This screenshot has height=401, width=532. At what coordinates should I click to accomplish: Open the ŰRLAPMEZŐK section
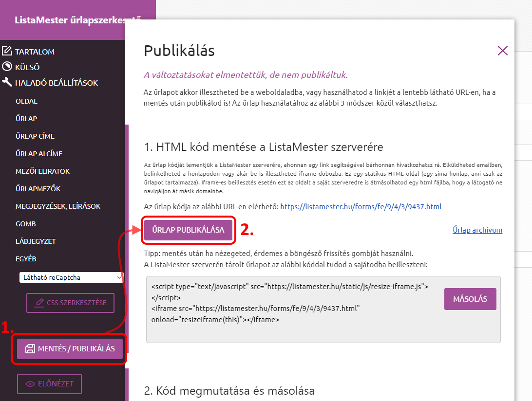(38, 188)
